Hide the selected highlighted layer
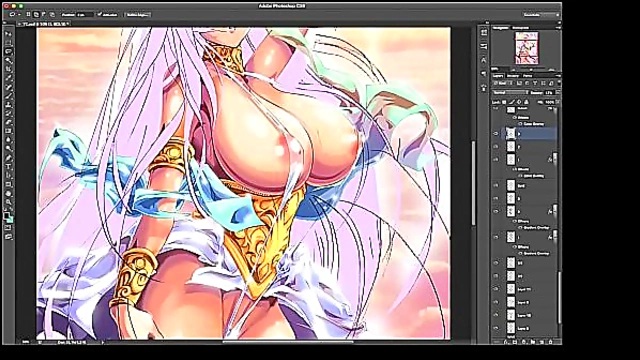Image resolution: width=640 pixels, height=360 pixels. coord(496,133)
